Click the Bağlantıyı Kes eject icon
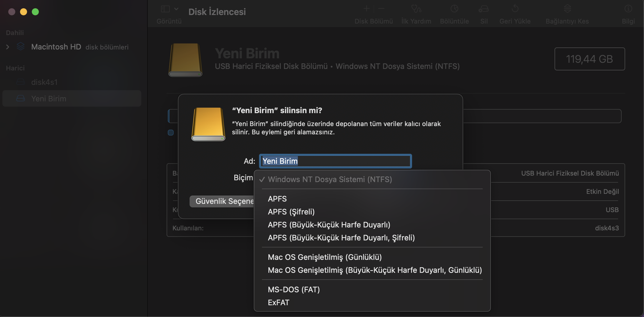Image resolution: width=644 pixels, height=317 pixels. pos(567,9)
